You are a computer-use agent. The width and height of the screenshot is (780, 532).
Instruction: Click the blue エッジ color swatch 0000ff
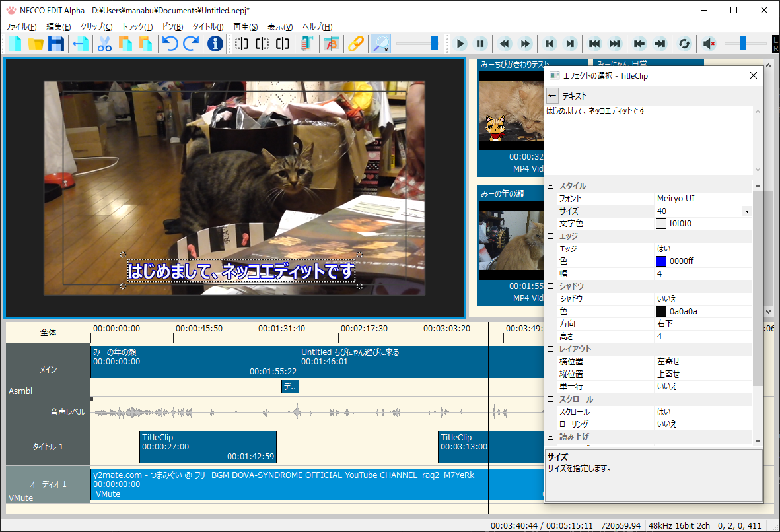[661, 261]
